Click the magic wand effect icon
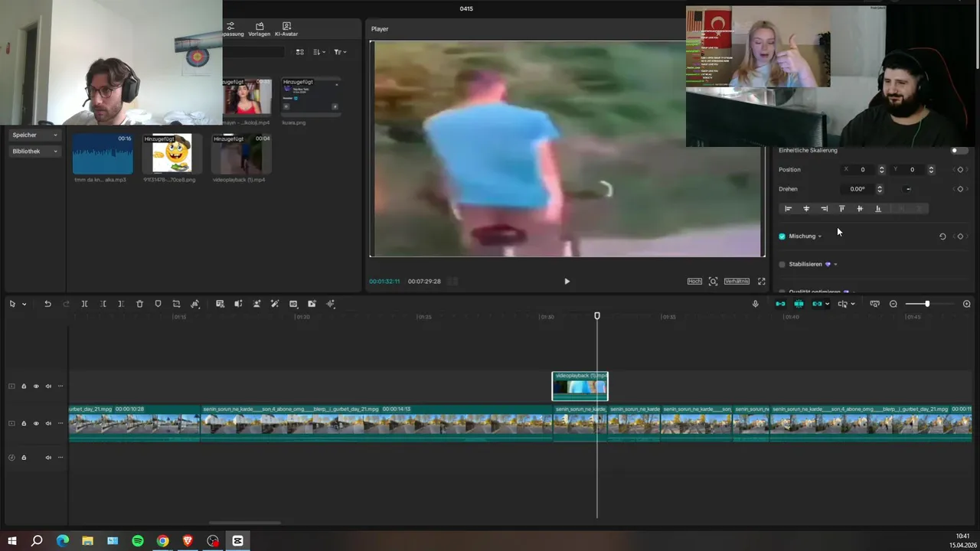 [x=275, y=304]
